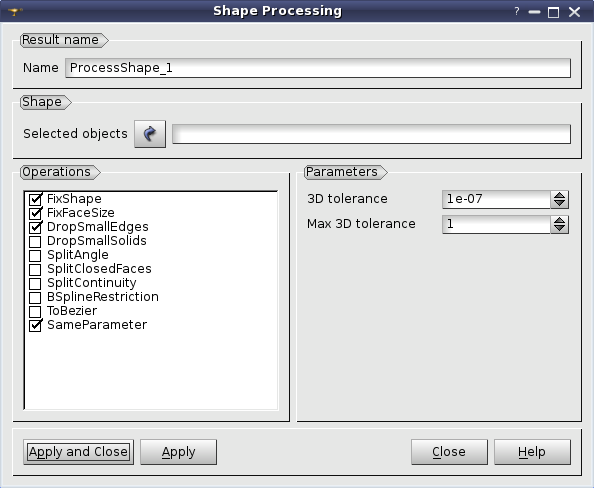Toggle the SplitAngle operation
The height and width of the screenshot is (488, 594).
[35, 255]
